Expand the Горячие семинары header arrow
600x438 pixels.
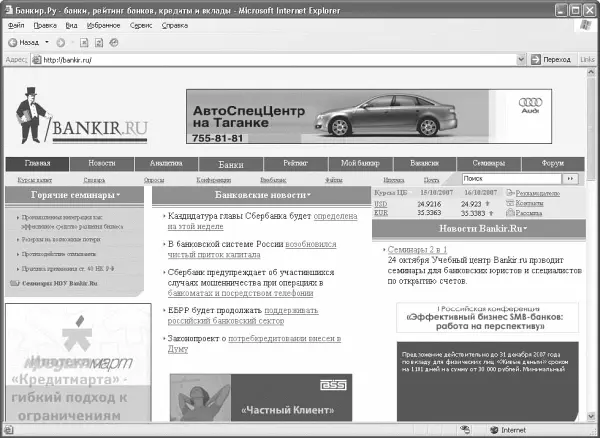click(119, 195)
